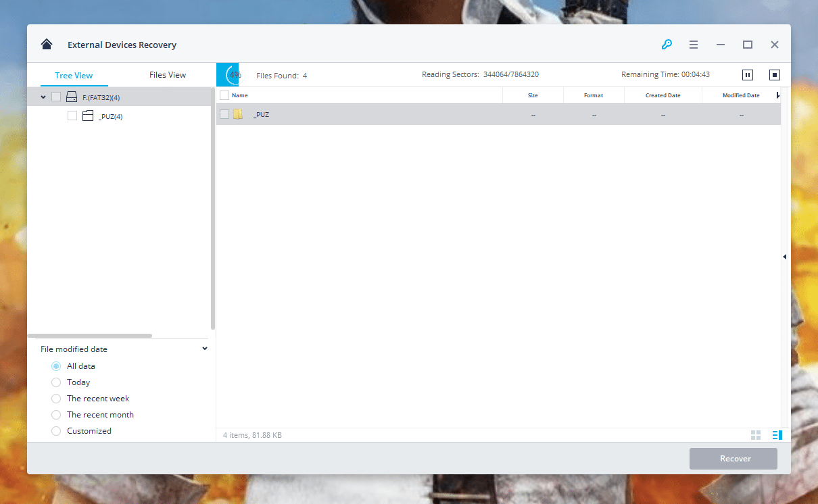Sort by Modified Date column header
The image size is (818, 504).
(x=741, y=95)
